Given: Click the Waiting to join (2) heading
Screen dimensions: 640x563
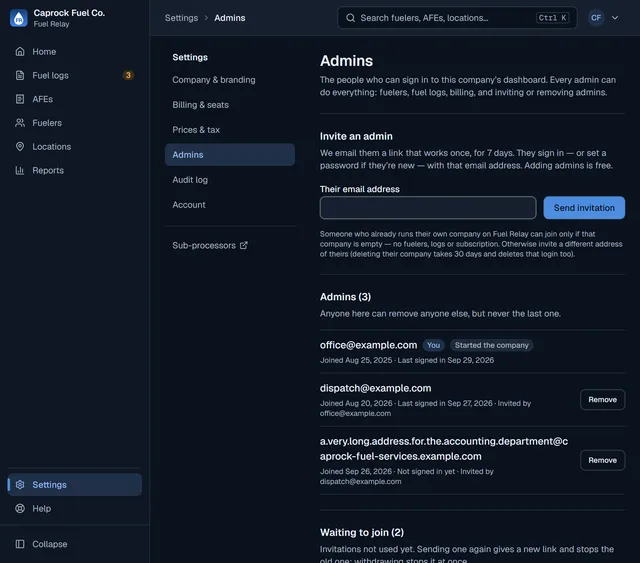Looking at the screenshot, I should (362, 532).
